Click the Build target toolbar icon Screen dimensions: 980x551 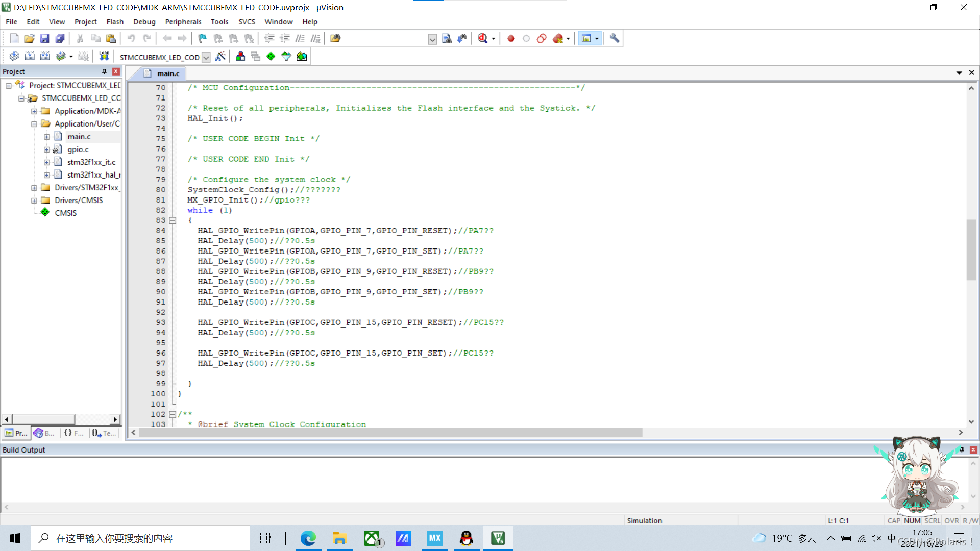point(30,57)
